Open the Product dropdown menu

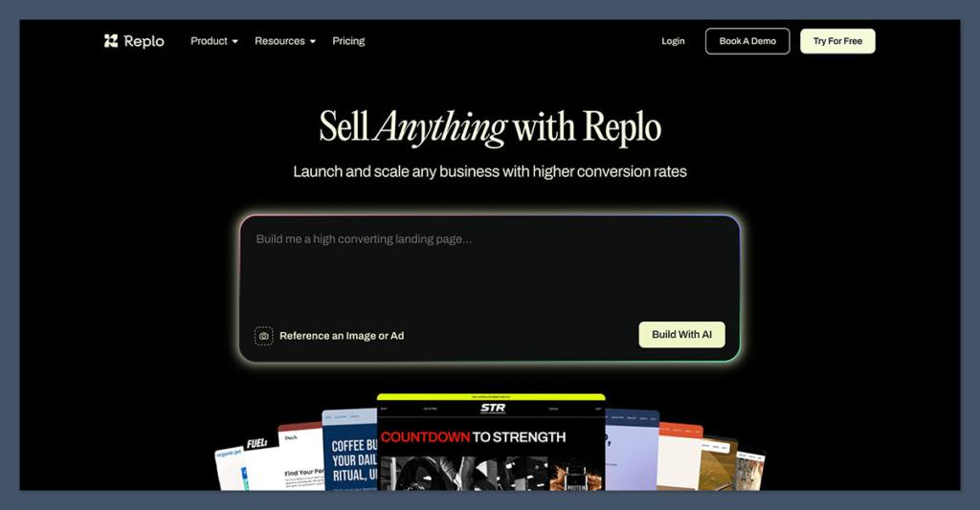[x=214, y=41]
